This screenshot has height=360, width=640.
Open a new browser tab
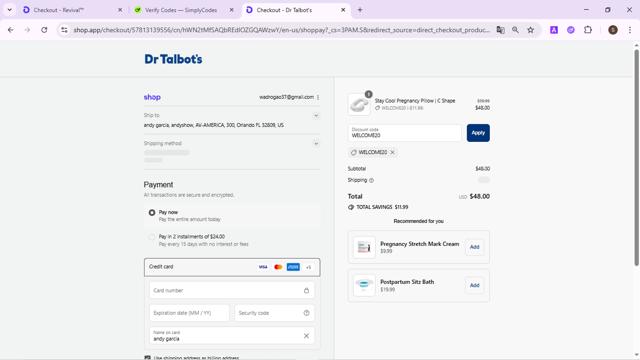pyautogui.click(x=360, y=10)
